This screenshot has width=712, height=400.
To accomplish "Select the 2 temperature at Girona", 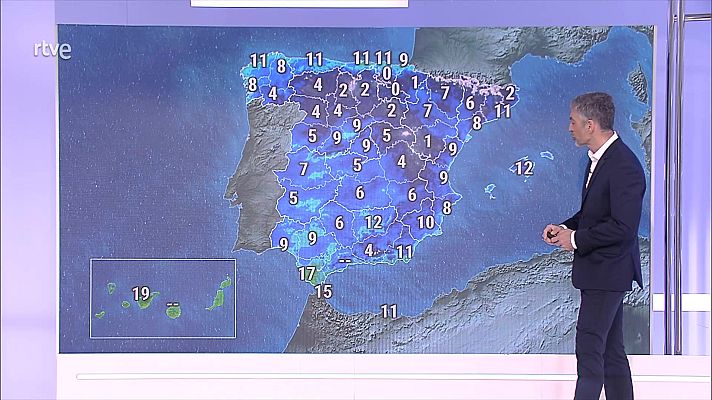I will pyautogui.click(x=510, y=93).
